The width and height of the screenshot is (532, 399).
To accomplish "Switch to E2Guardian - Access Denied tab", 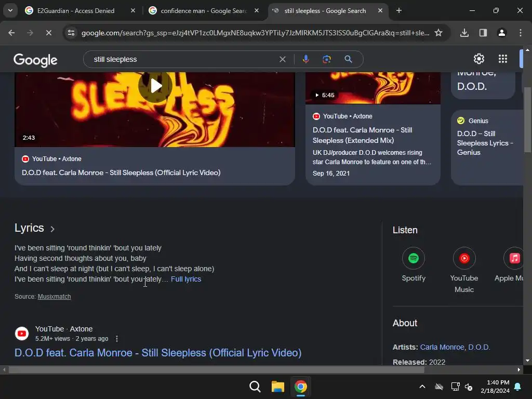I will pyautogui.click(x=75, y=11).
